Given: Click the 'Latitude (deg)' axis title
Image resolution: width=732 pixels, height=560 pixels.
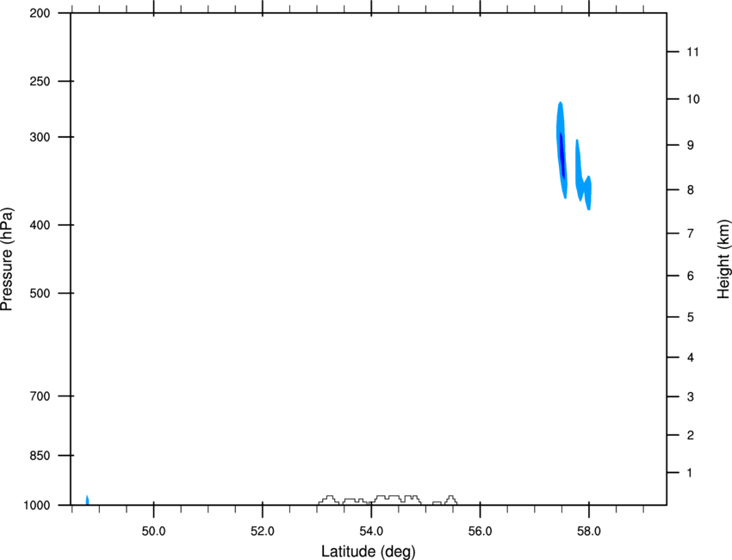Looking at the screenshot, I should [x=368, y=551].
